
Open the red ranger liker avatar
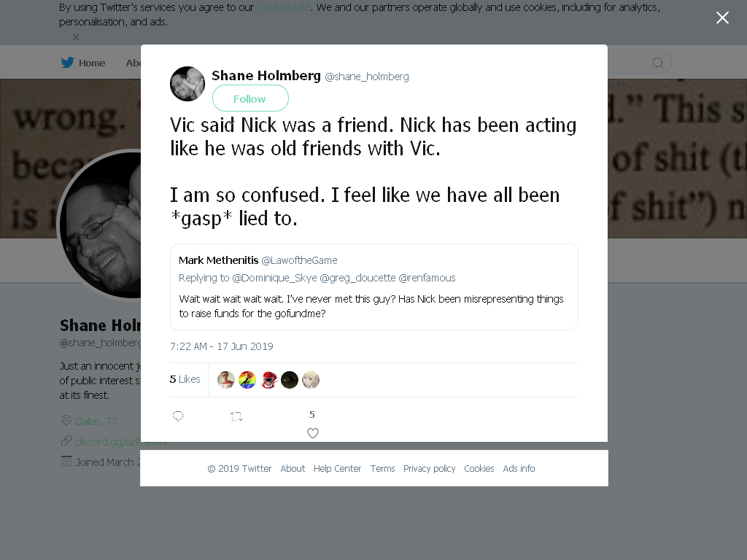tap(268, 380)
